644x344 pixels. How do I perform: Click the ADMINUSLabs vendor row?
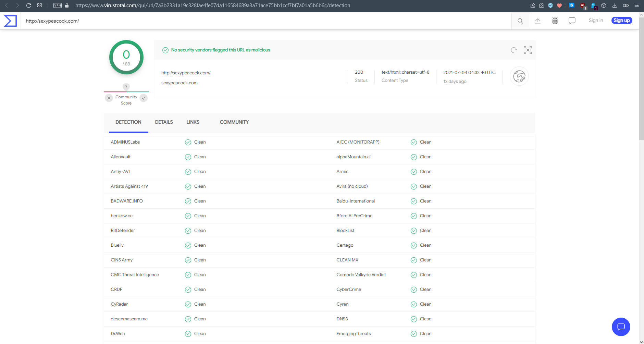[217, 142]
